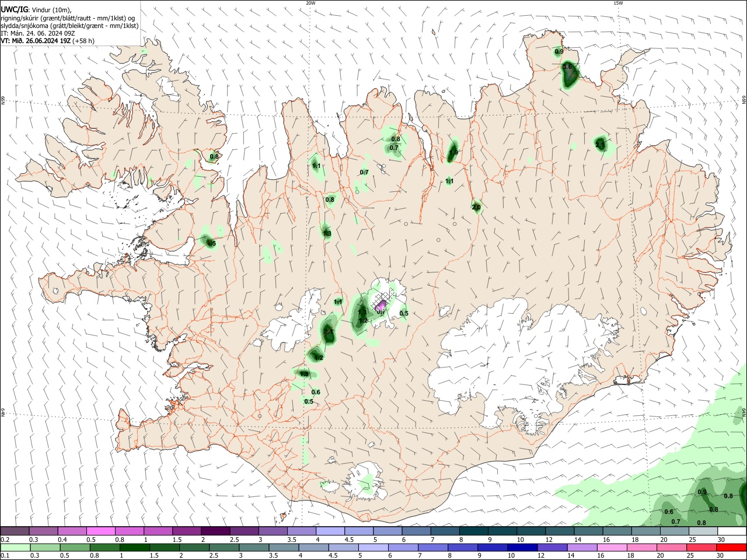The image size is (747, 560).
Task: Click the blue 8 swatch in lower legend row
Action: pyautogui.click(x=462, y=547)
